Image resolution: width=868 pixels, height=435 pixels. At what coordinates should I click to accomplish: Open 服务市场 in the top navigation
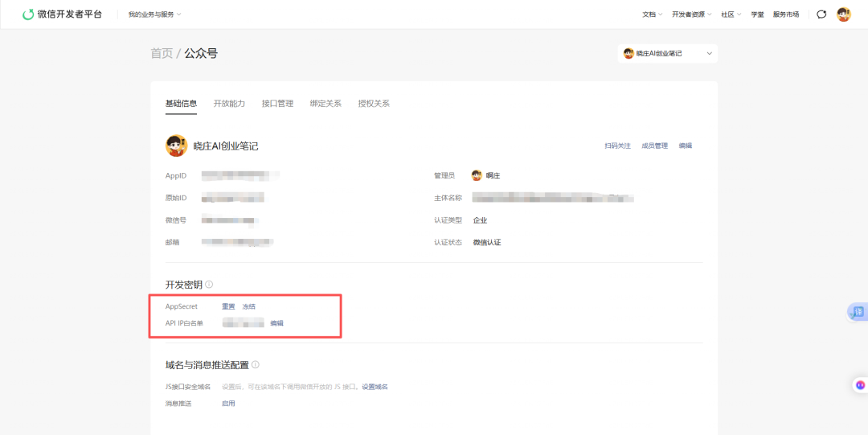(x=786, y=14)
